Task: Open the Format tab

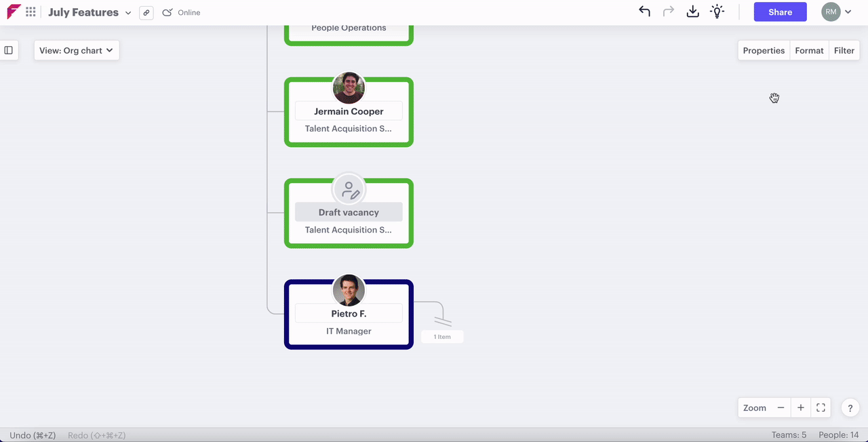Action: point(809,50)
